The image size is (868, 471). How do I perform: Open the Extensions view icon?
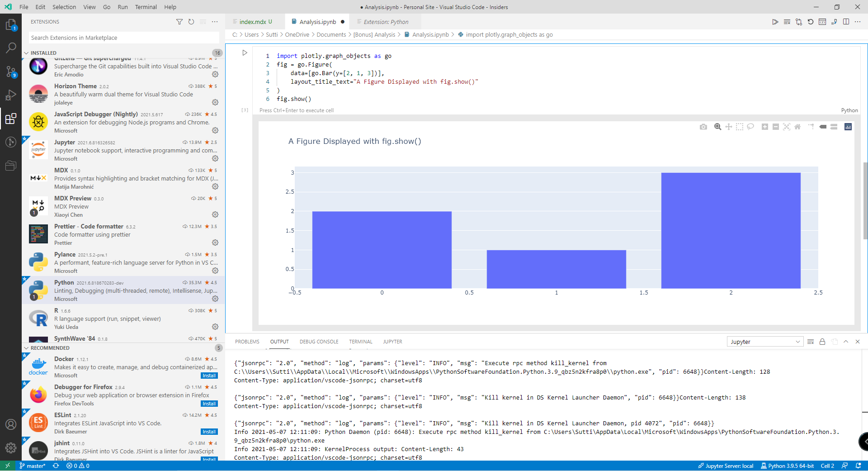click(x=11, y=119)
